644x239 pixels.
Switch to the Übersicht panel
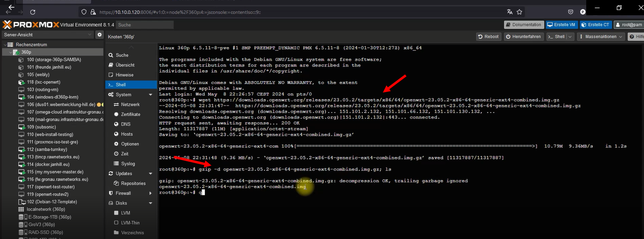[125, 65]
